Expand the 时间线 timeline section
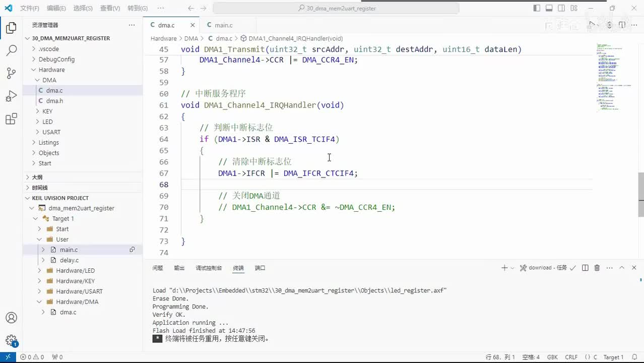The width and height of the screenshot is (644, 363). pyautogui.click(x=40, y=188)
